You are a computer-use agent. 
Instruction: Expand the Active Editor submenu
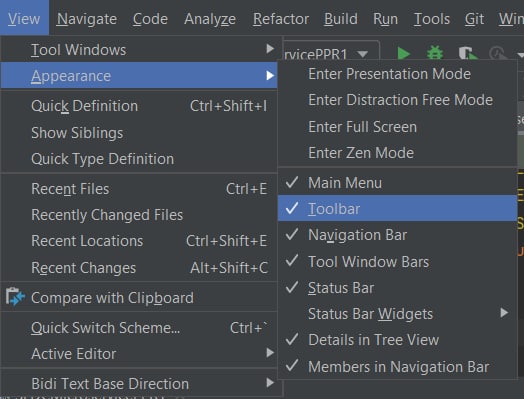pyautogui.click(x=139, y=354)
